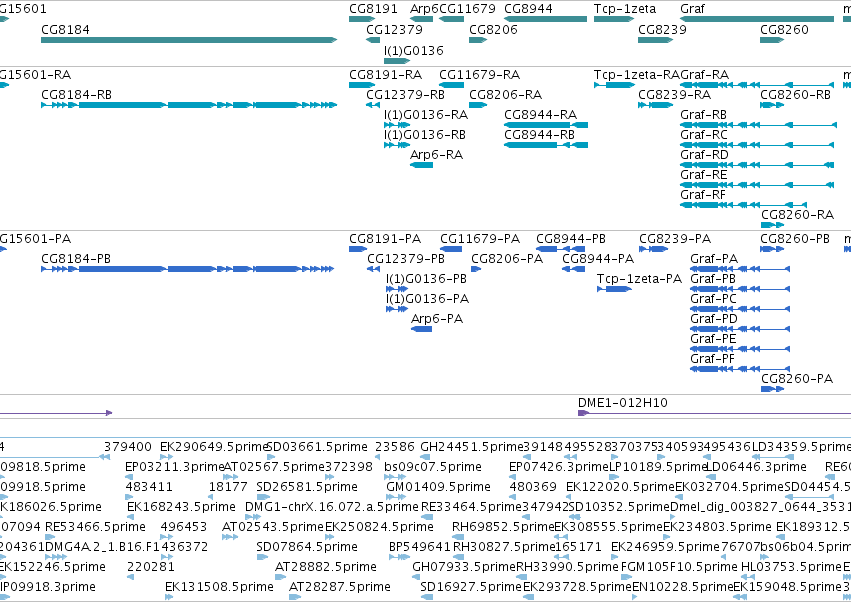Image resolution: width=851 pixels, height=602 pixels.
Task: Select the l(1)G0136-RB transcript label
Action: pyautogui.click(x=425, y=135)
